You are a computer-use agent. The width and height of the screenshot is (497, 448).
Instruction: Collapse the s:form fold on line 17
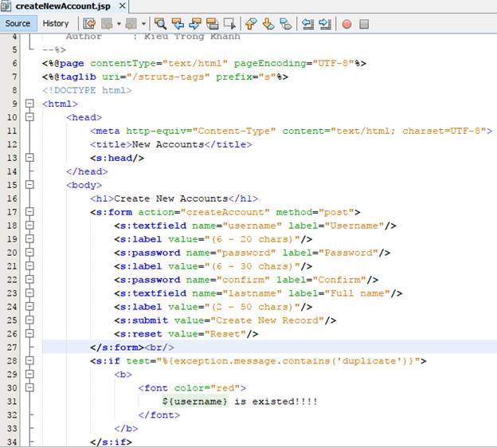[29, 211]
